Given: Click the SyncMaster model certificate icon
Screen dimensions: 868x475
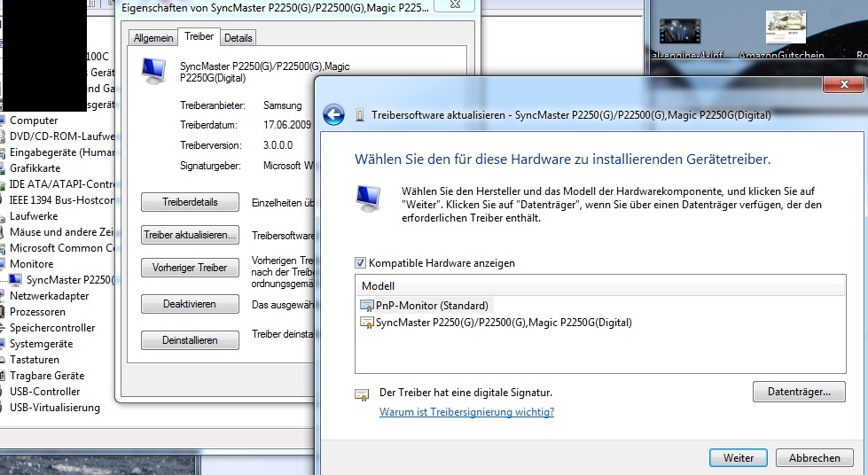Looking at the screenshot, I should [366, 323].
